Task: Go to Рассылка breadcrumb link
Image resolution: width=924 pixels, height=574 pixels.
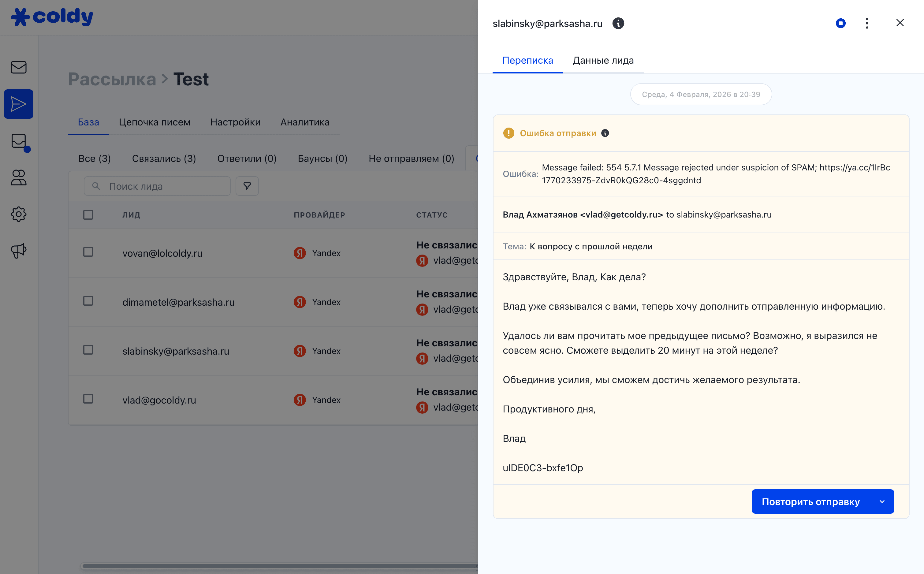Action: point(112,79)
